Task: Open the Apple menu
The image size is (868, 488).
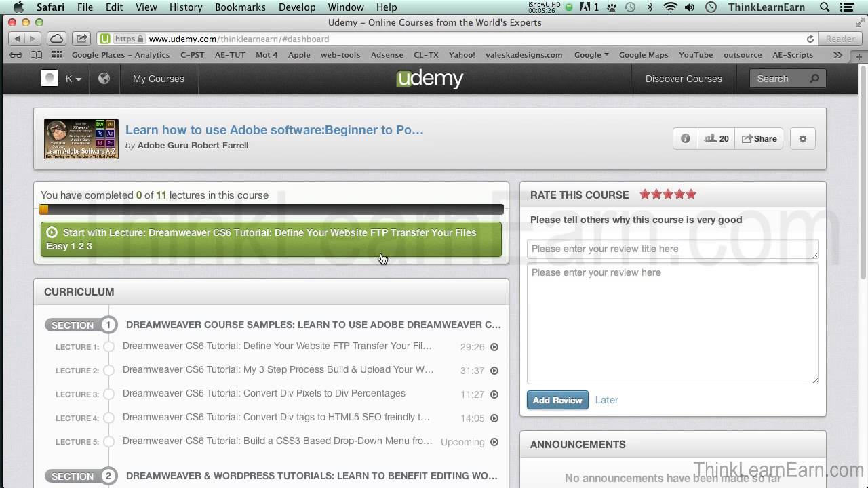Action: [18, 7]
